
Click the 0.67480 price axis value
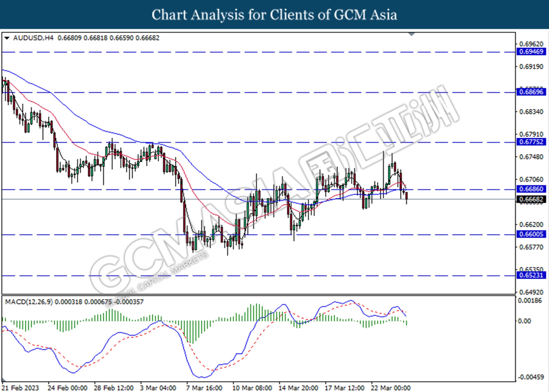click(531, 157)
